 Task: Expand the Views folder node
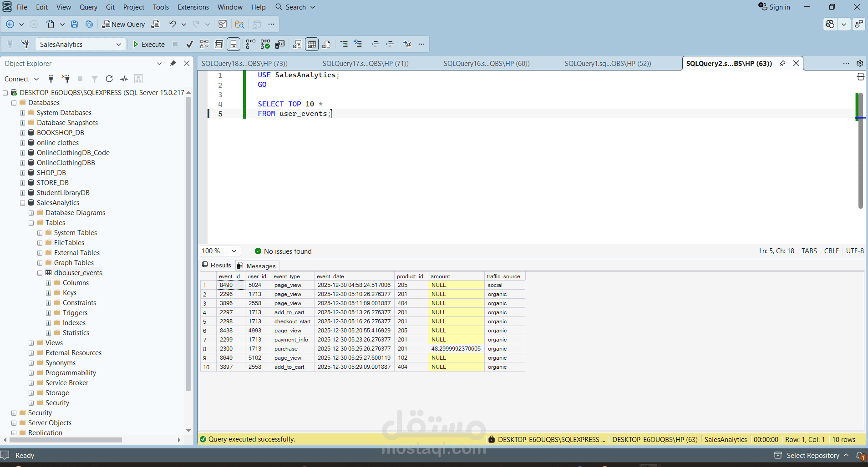31,343
